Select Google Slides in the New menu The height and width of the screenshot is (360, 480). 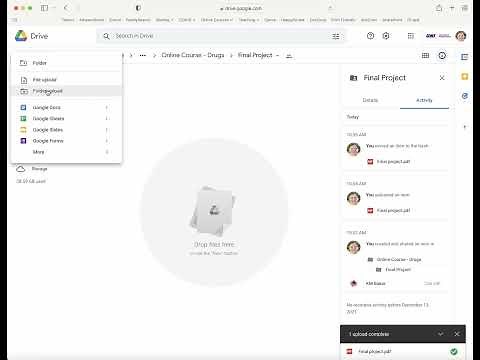click(67, 130)
